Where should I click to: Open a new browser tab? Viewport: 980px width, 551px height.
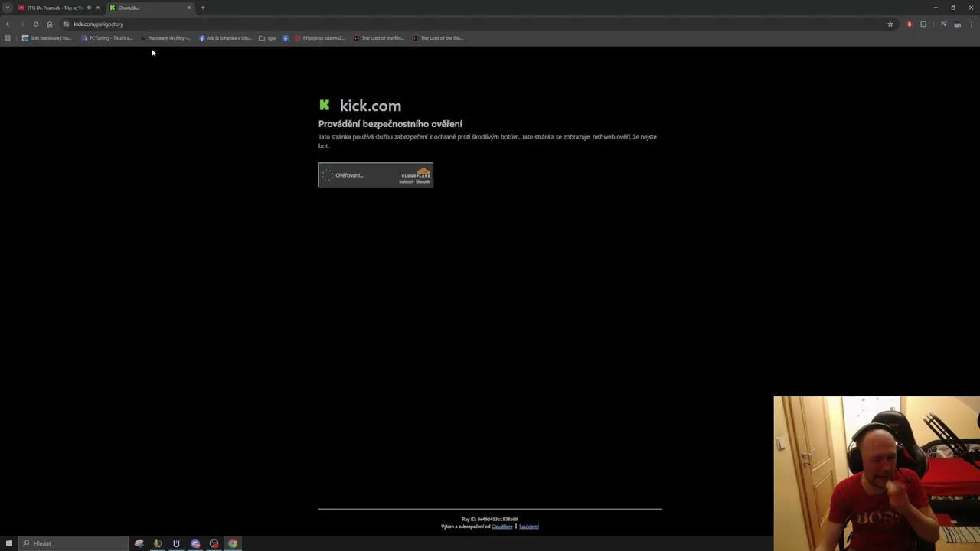coord(203,8)
